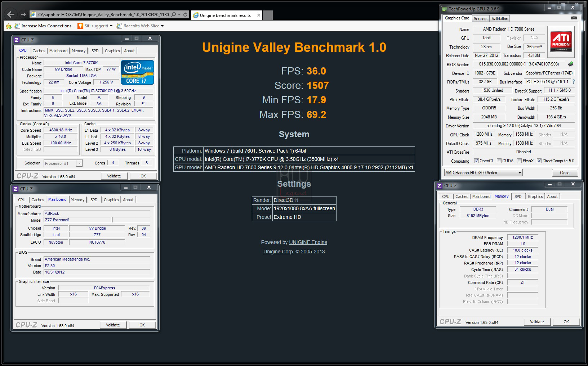Click the CPU-Z title icon of the Memory window
This screenshot has height=366, width=588.
[x=440, y=186]
